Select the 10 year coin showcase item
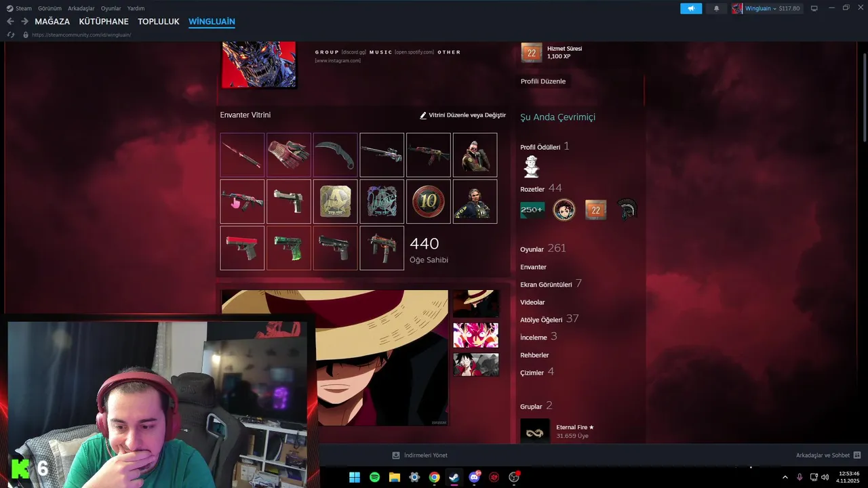Viewport: 868px width, 488px height. (429, 201)
